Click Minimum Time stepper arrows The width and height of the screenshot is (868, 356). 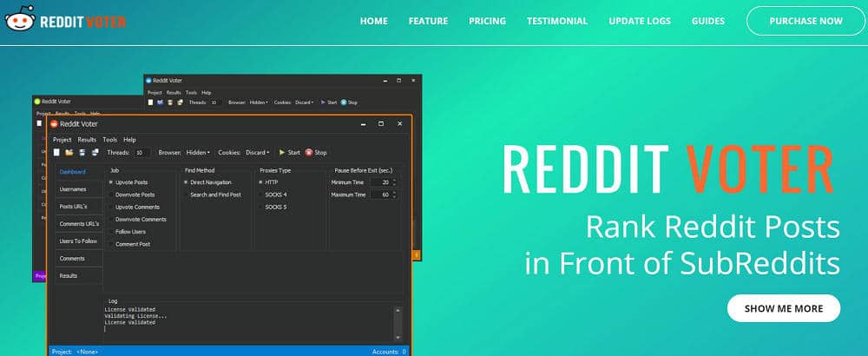(x=394, y=182)
